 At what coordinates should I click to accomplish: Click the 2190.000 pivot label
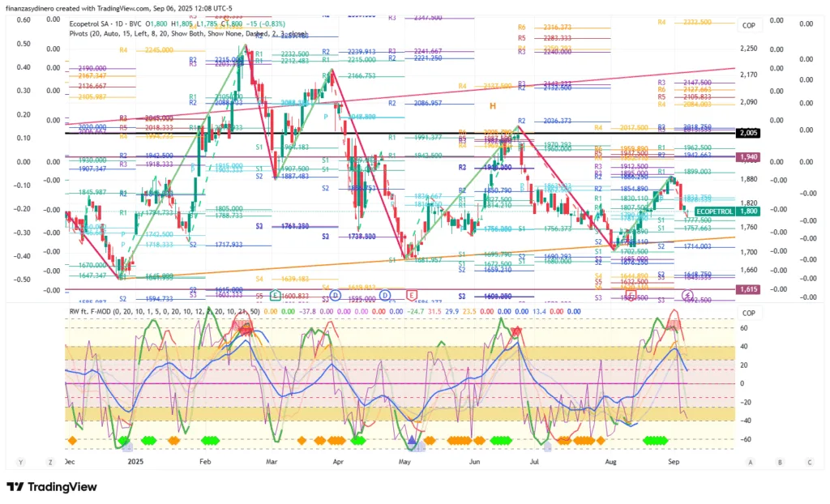click(92, 68)
